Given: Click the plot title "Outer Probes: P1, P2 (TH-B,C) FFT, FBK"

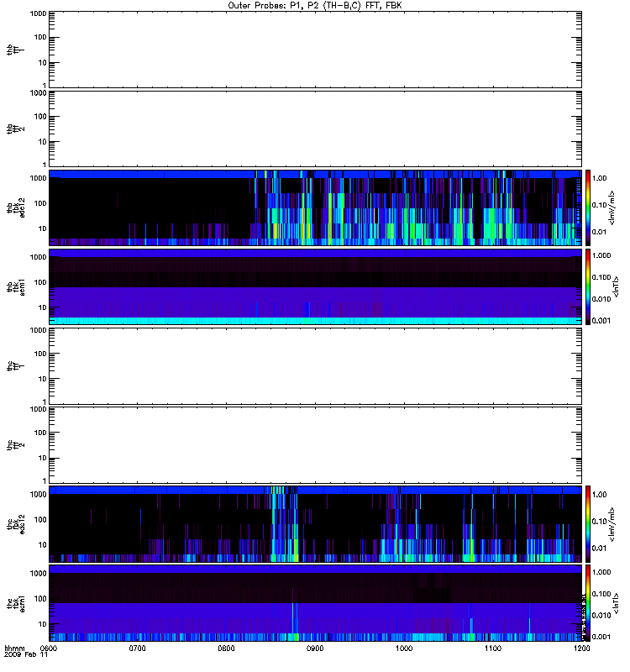Looking at the screenshot, I should [x=315, y=6].
